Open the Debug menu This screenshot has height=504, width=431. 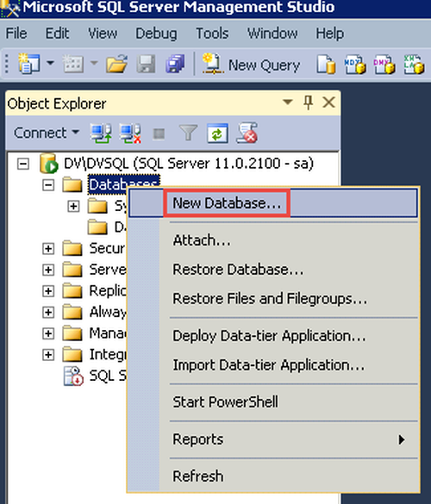tap(156, 34)
